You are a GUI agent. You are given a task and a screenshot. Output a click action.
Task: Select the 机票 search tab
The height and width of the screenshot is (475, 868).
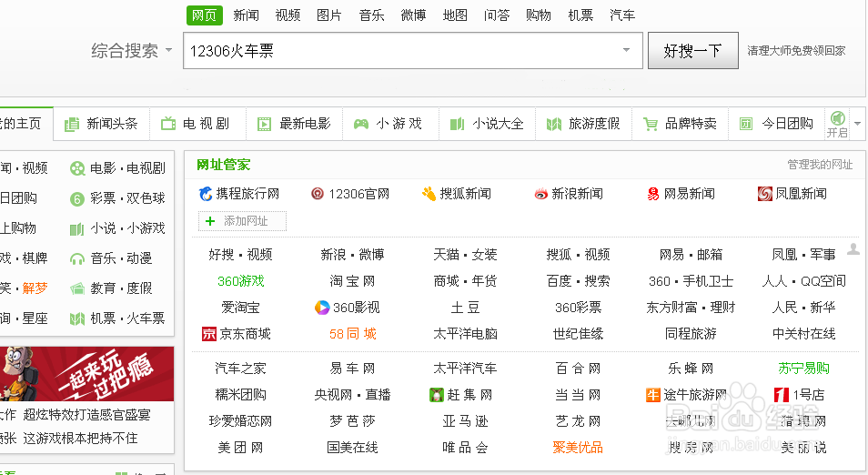(580, 15)
